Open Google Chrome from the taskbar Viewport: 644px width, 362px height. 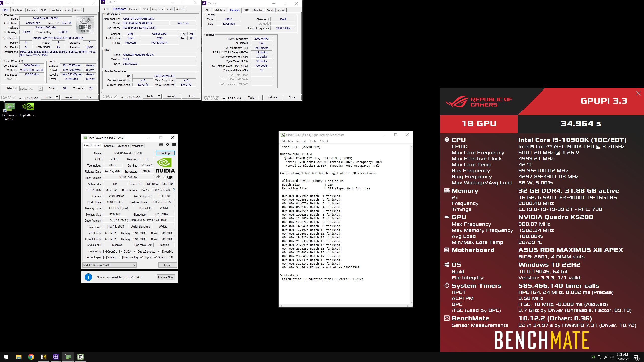click(31, 357)
